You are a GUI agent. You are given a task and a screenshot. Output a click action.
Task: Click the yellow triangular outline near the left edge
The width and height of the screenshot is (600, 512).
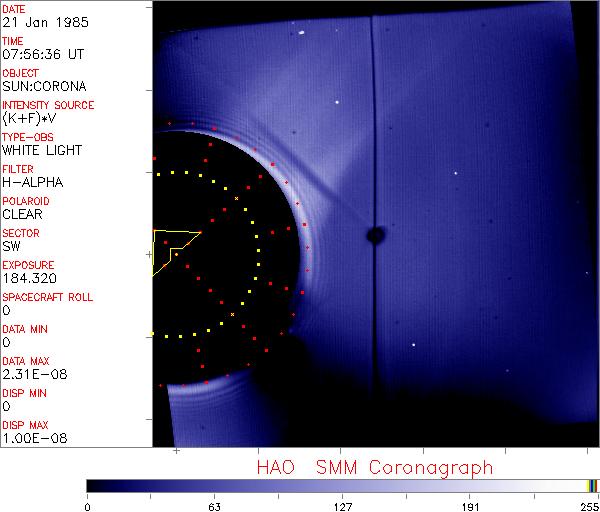click(172, 251)
